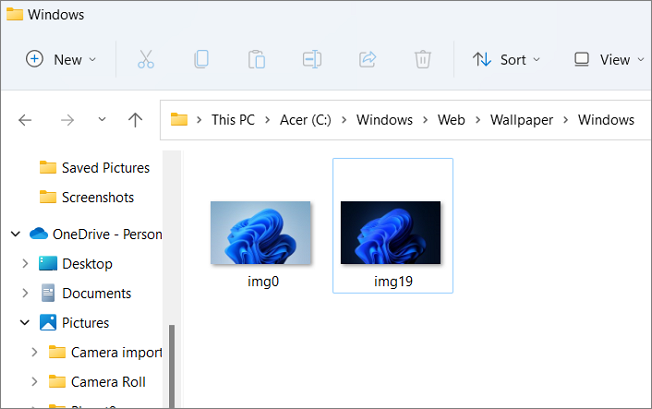Click the img19 file name label
The image size is (652, 409).
coord(393,281)
